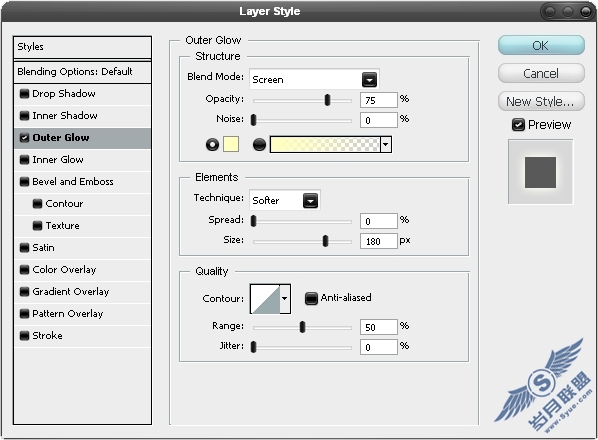The image size is (598, 440).
Task: Open the Blend Mode Screen dropdown
Action: 314,79
